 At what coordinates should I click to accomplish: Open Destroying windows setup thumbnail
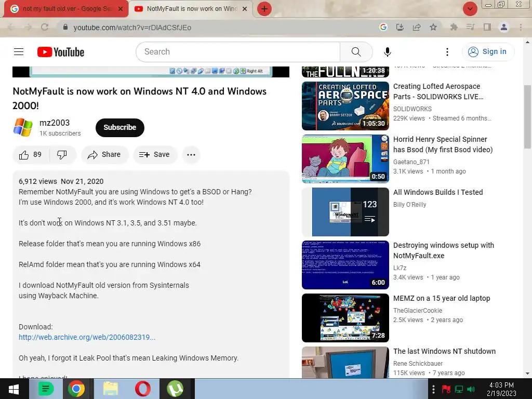(345, 264)
